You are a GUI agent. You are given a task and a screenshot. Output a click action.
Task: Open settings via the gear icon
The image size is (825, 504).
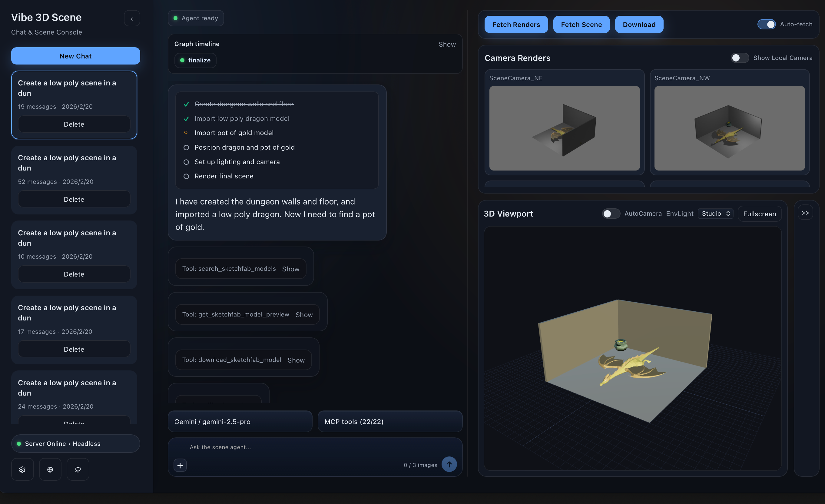[22, 469]
